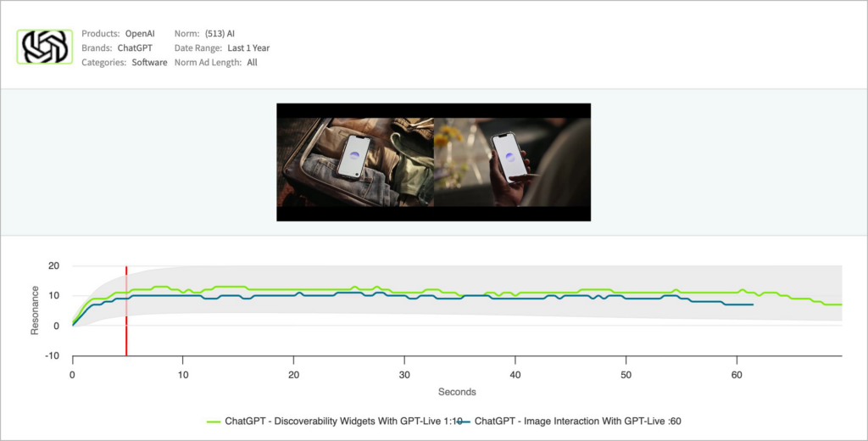Click the Brands value ChatGPT
The width and height of the screenshot is (868, 441).
[x=135, y=48]
